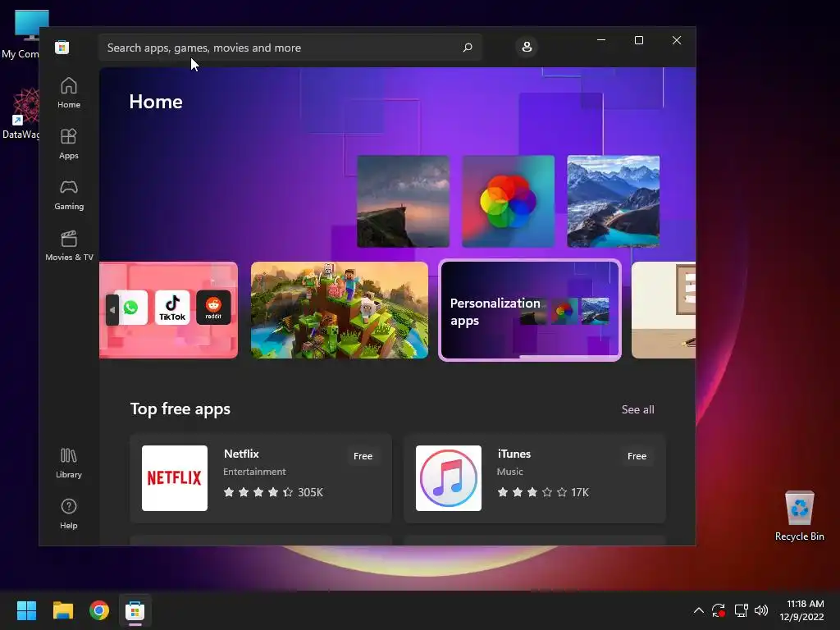Open the network tray icon
The height and width of the screenshot is (630, 840).
741,610
